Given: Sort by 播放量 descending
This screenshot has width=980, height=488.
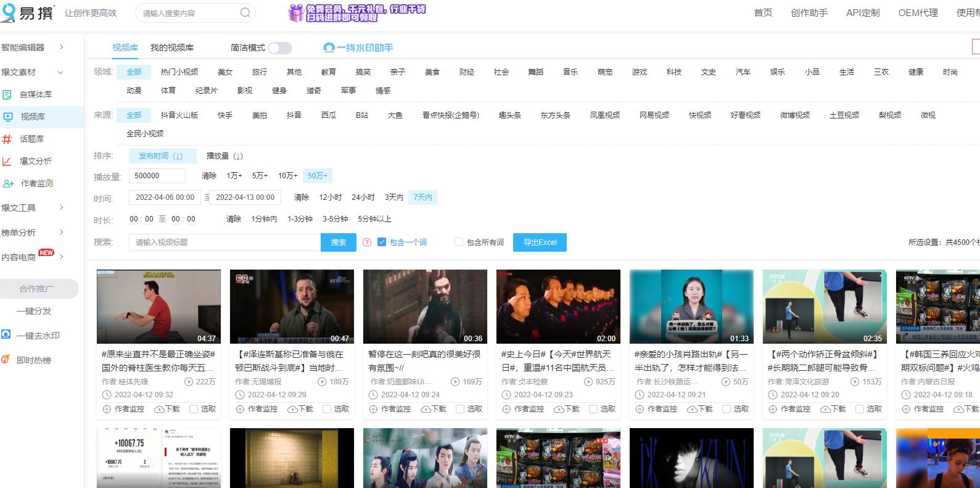Looking at the screenshot, I should 224,156.
